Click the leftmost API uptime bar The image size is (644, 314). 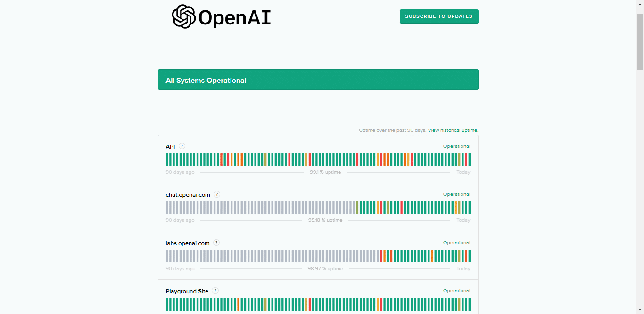tap(167, 160)
